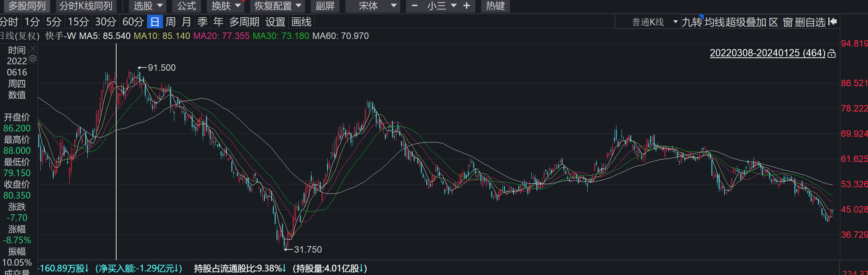Screen dimensions: 868x275
Task: Click the 净买入额 -1.29亿元 text
Action: (139, 269)
